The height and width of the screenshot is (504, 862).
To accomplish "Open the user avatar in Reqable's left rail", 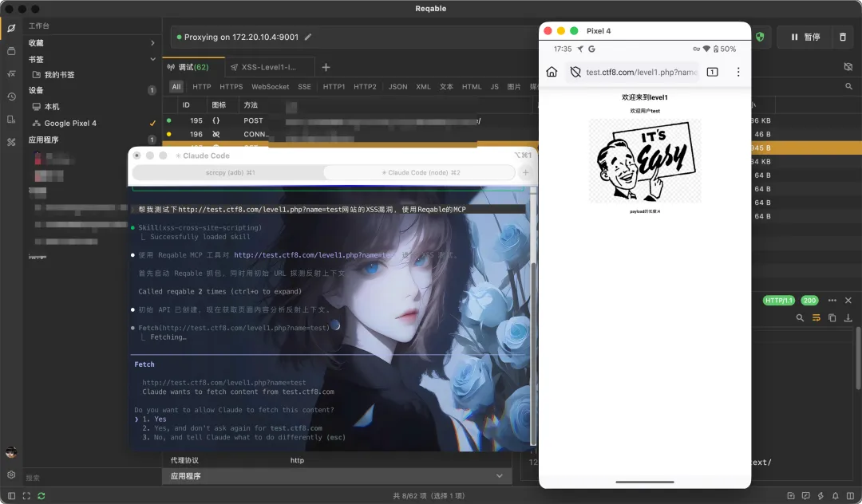I will tap(11, 452).
